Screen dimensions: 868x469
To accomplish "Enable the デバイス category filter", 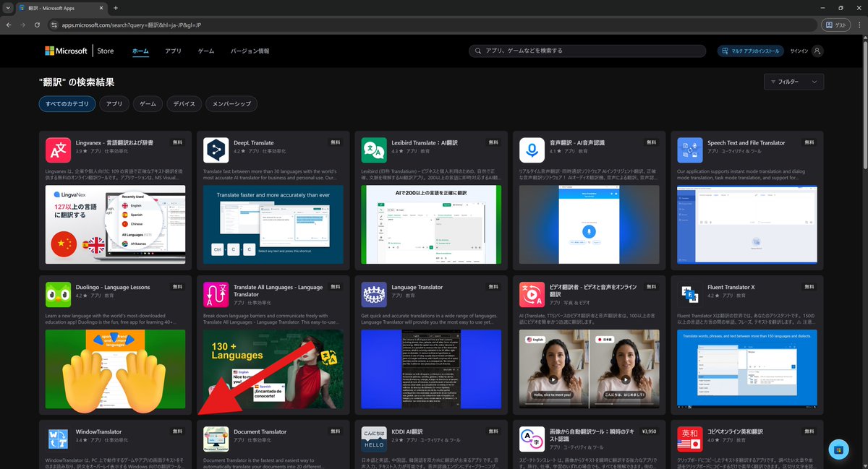I will tap(184, 103).
